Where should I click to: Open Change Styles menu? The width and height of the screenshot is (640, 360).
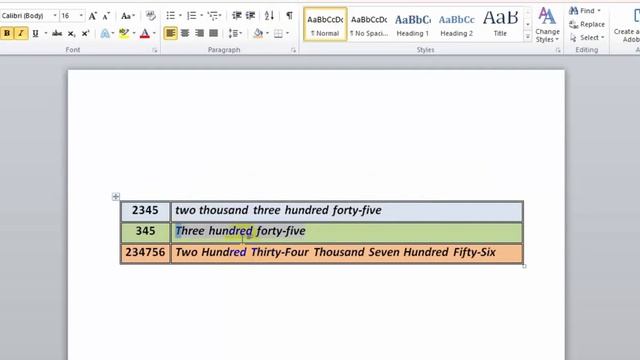[x=547, y=24]
